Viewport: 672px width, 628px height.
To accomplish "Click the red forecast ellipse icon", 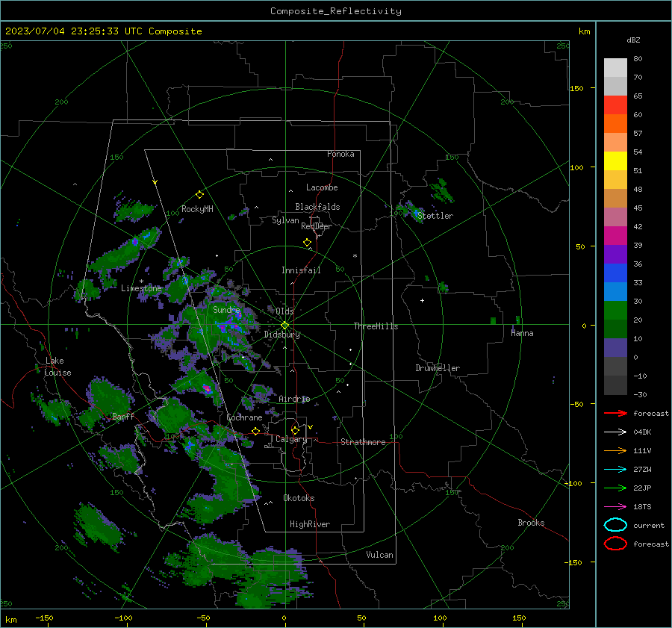I will [x=615, y=544].
